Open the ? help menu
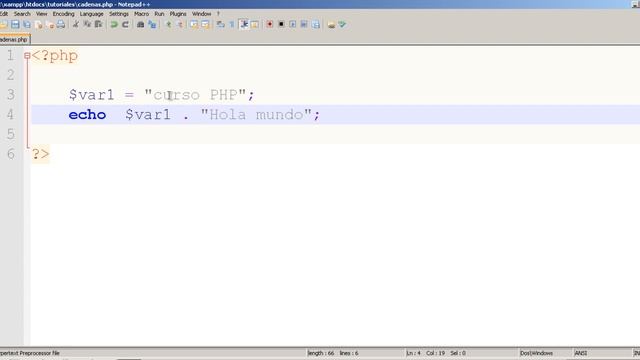This screenshot has width=640, height=360. pyautogui.click(x=218, y=13)
